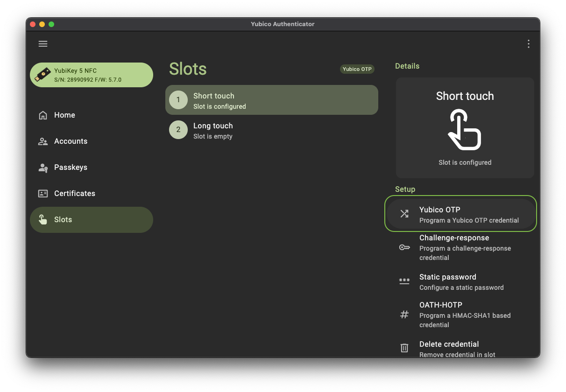
Task: Click the Slots touch icon in sidebar
Action: tap(43, 220)
